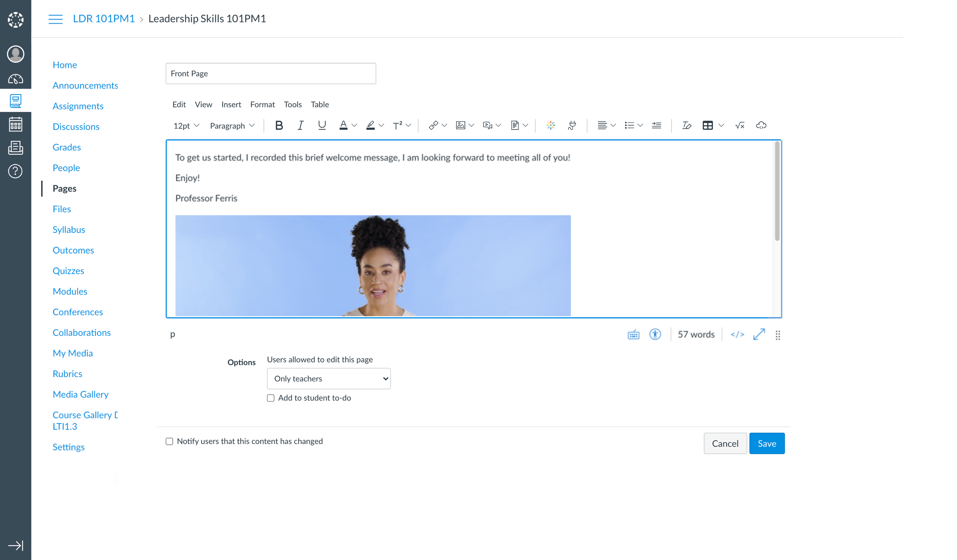Open the keyboard shortcuts icon
Screen dimensions: 957x560
click(x=633, y=334)
